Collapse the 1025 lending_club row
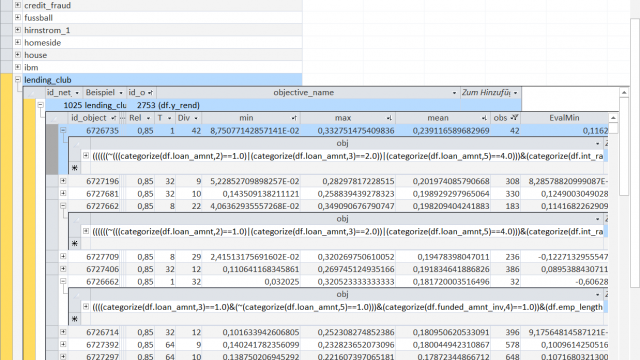 tap(40, 105)
